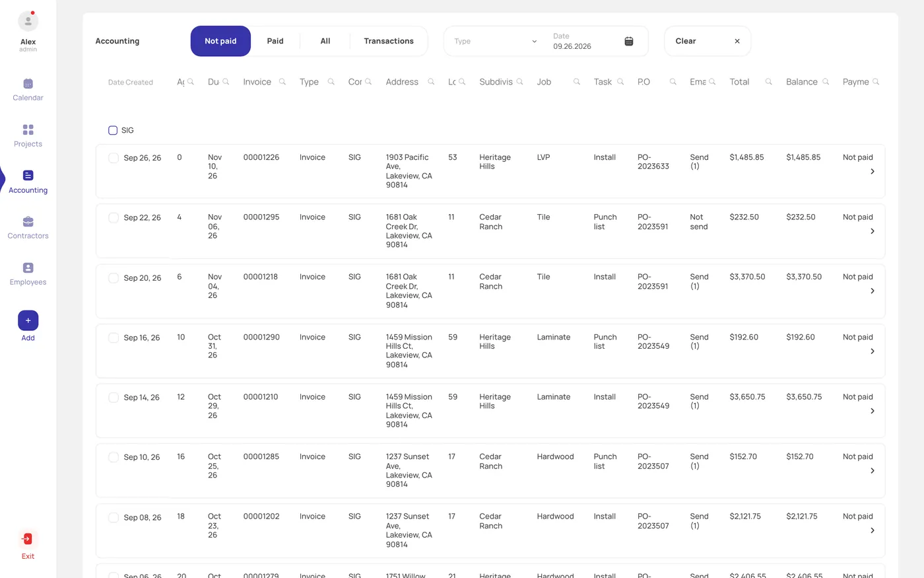Tick the SIG group checkbox
This screenshot has height=578, width=924.
(x=113, y=130)
